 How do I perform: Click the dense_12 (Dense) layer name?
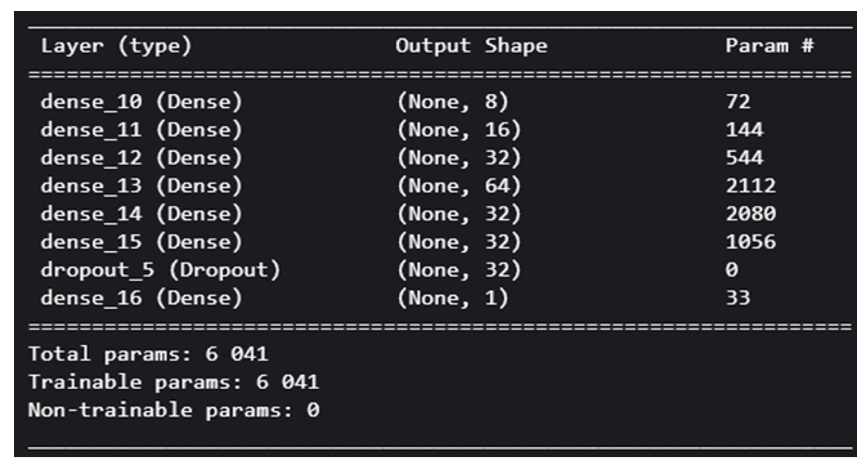tap(141, 158)
